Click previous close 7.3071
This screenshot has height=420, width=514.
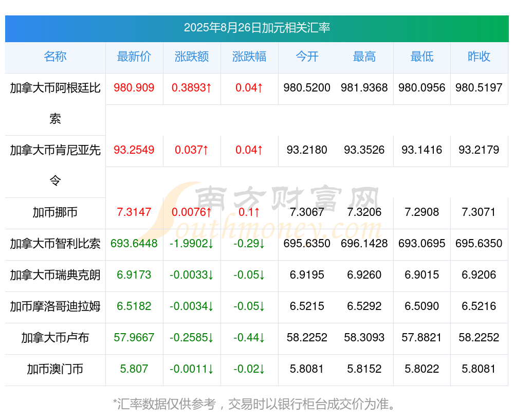(479, 212)
